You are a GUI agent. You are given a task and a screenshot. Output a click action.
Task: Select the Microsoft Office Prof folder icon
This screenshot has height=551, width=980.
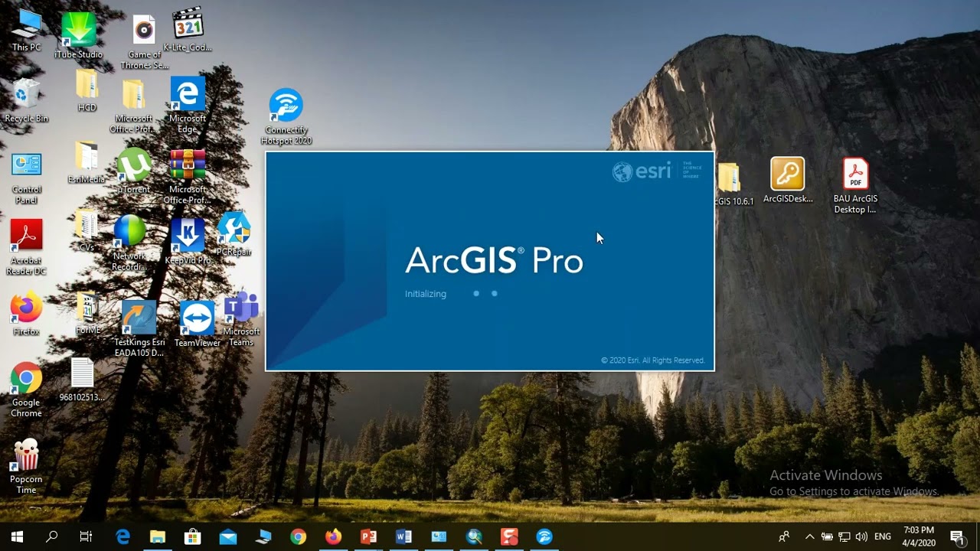133,105
